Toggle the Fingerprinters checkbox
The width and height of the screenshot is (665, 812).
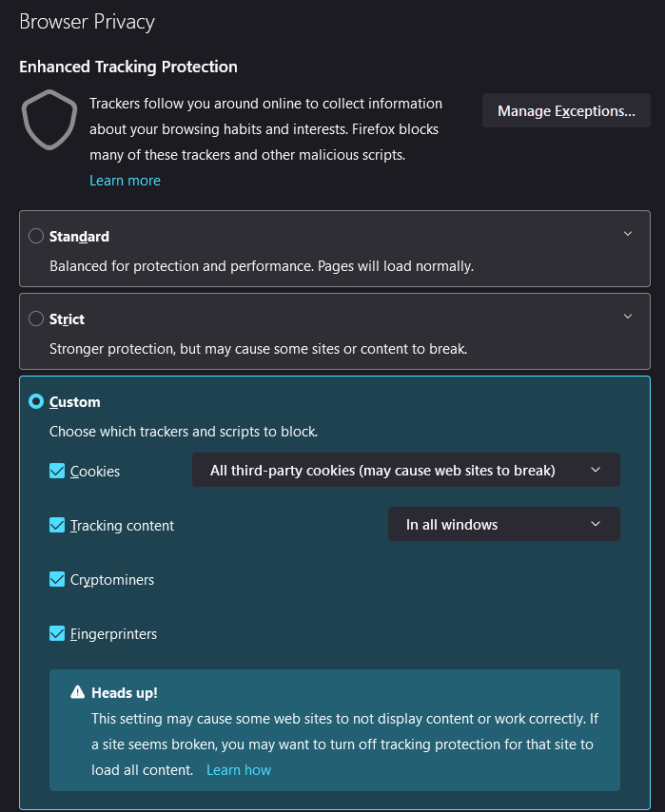click(x=57, y=633)
